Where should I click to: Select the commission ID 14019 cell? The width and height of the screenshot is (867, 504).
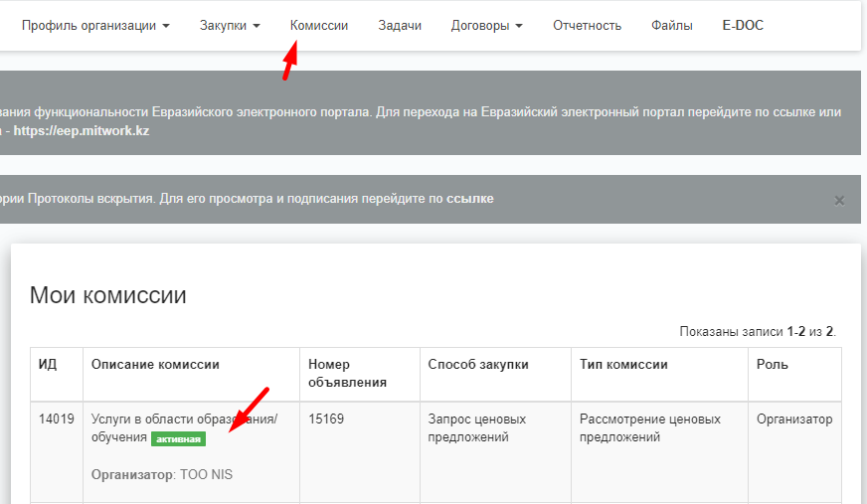click(57, 420)
